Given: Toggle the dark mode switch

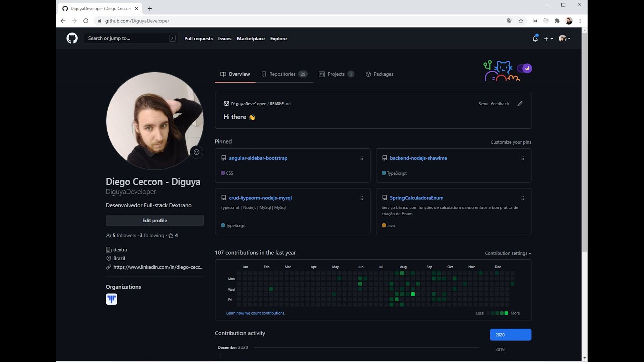Looking at the screenshot, I should [526, 68].
